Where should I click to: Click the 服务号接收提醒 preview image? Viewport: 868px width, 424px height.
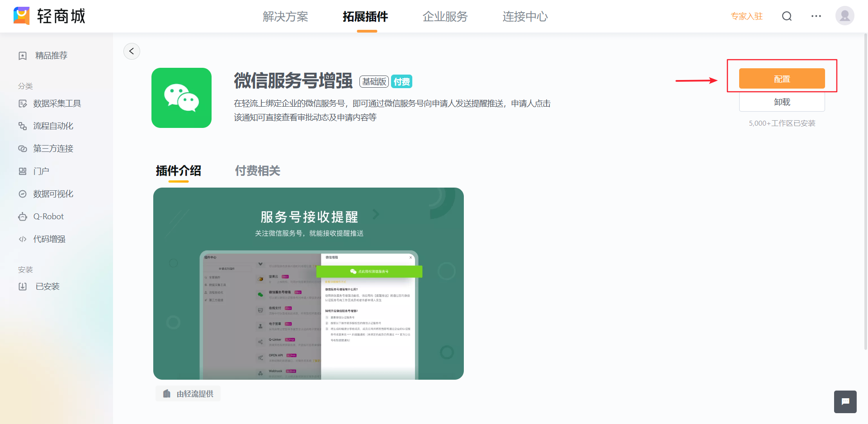[308, 283]
